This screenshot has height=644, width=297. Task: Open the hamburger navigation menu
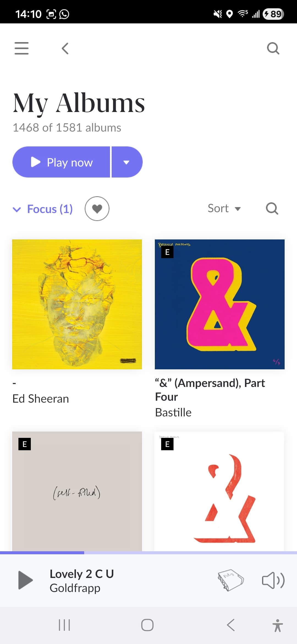[x=21, y=48]
